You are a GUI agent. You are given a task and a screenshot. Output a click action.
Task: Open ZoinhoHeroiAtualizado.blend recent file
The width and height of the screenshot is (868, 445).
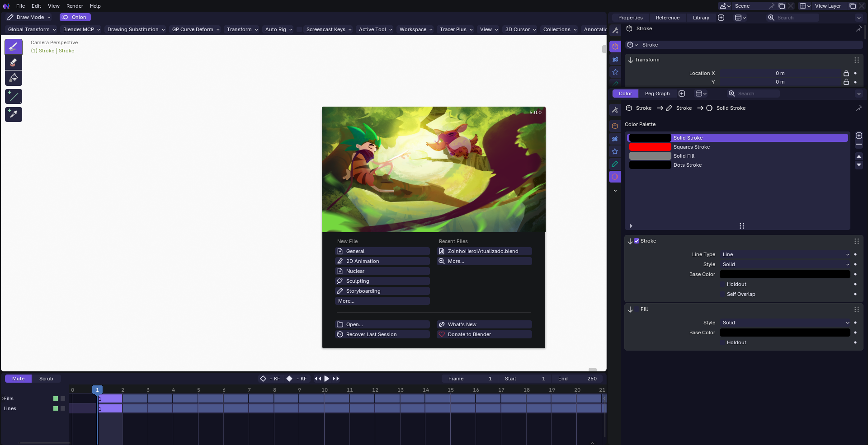click(484, 251)
